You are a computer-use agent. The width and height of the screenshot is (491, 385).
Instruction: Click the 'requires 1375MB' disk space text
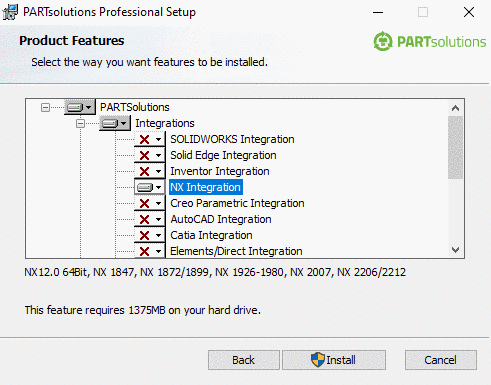[143, 310]
